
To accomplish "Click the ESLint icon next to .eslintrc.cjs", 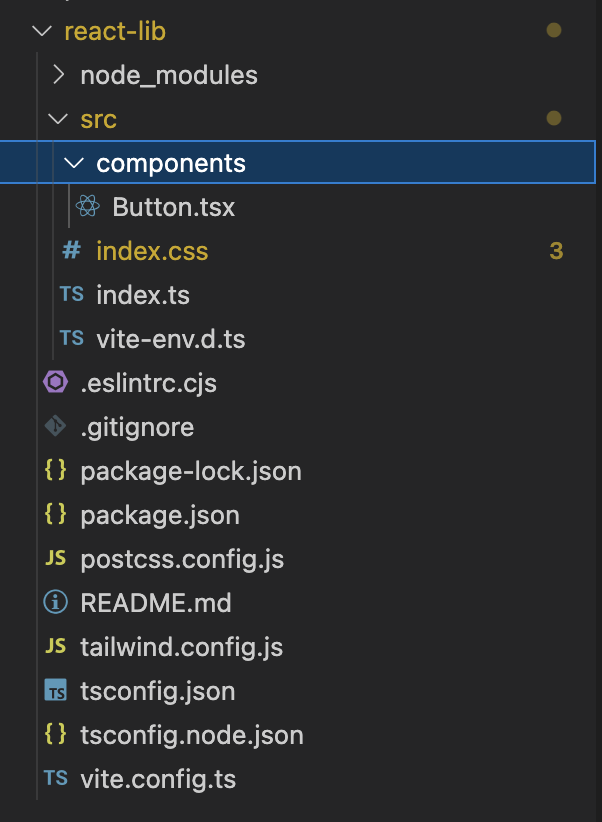I will [x=55, y=382].
